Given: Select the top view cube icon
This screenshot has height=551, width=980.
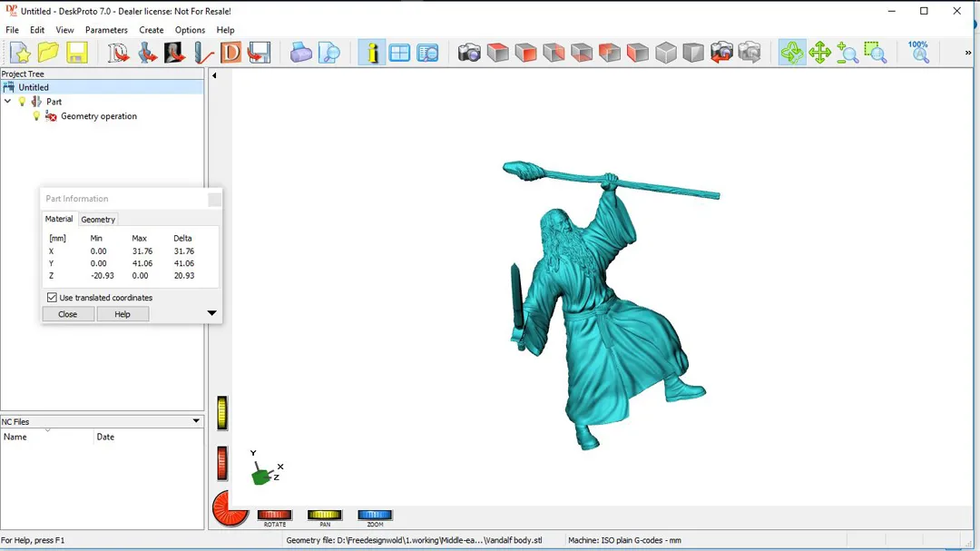Looking at the screenshot, I should tap(497, 53).
